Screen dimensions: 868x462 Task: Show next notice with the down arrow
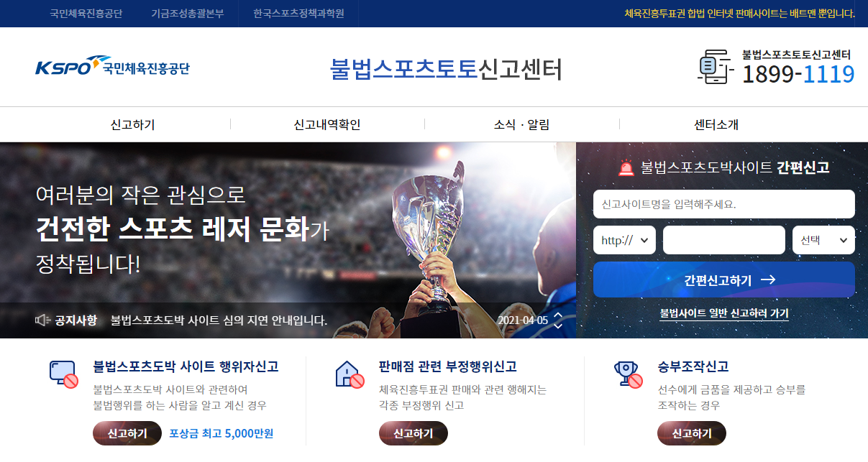coord(558,325)
